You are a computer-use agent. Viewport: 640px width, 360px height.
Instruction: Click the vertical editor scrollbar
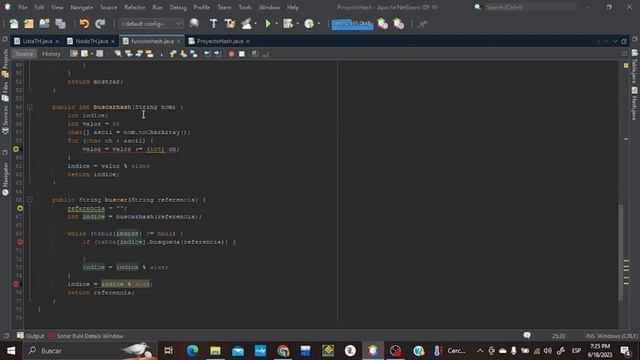click(621, 252)
